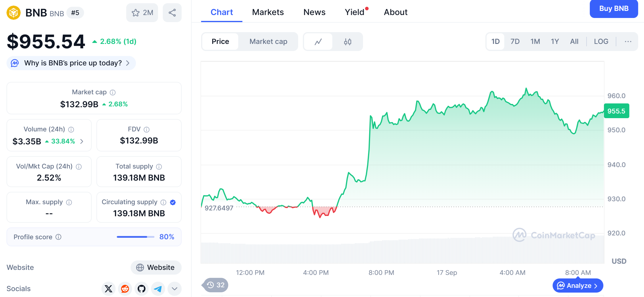The image size is (644, 297).
Task: Open the Website link button
Action: point(156,268)
